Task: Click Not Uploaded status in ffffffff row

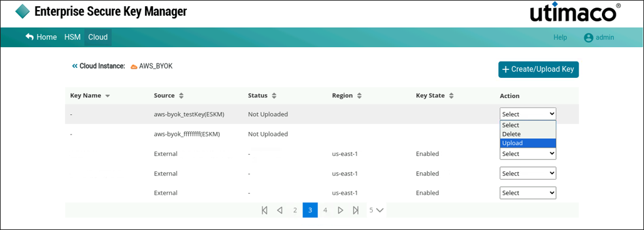Action: point(268,134)
